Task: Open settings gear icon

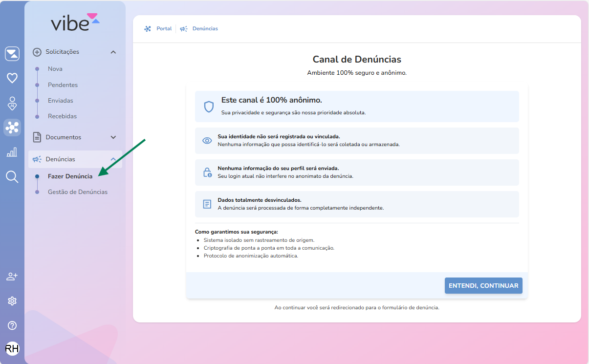Action: pos(12,301)
